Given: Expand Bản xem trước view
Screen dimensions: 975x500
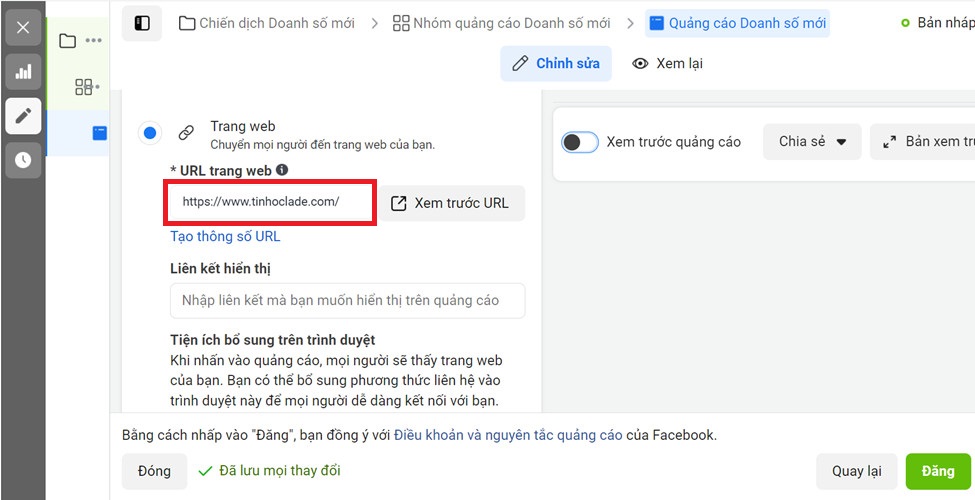Looking at the screenshot, I should 923,142.
